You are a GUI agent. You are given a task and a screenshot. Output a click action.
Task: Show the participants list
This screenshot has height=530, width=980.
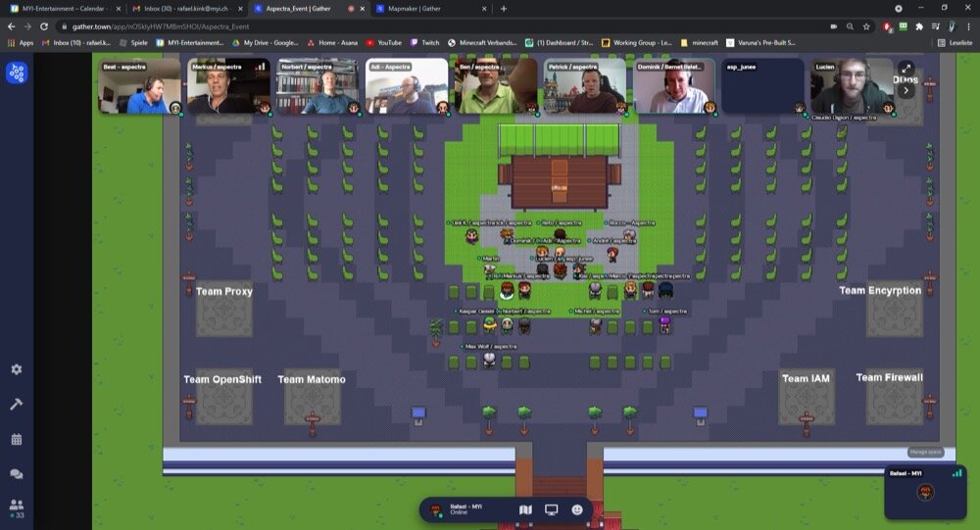click(x=17, y=506)
